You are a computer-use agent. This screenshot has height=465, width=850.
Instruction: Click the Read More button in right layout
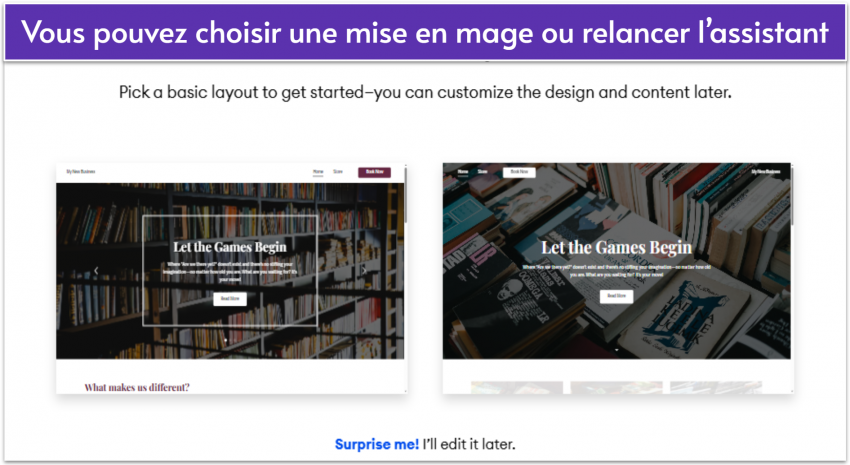(616, 296)
